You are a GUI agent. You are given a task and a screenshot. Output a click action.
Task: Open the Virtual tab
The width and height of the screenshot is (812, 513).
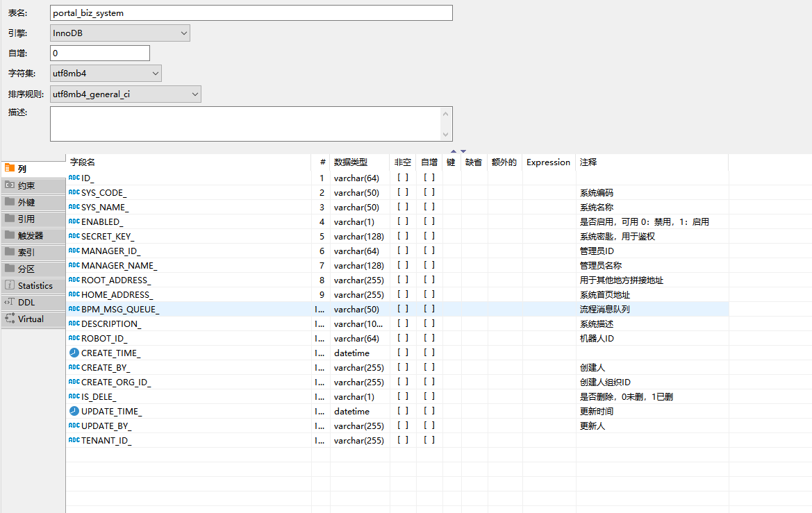point(33,319)
